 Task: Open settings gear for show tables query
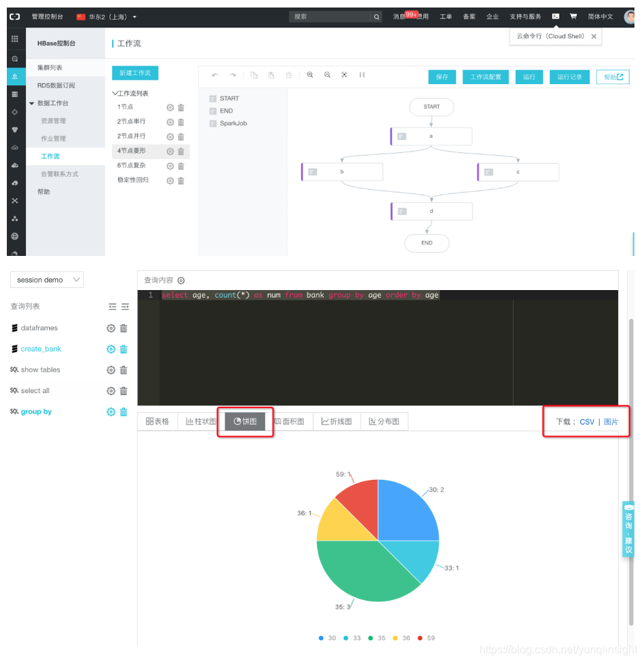[111, 370]
